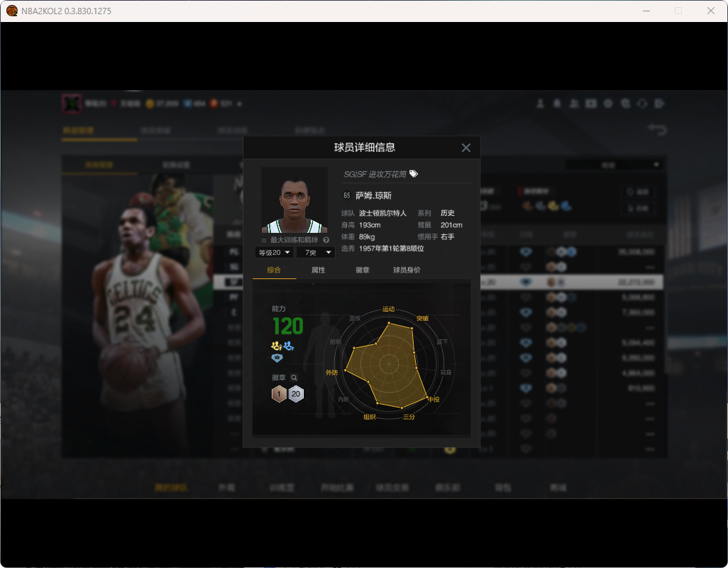
Task: Click the 三分 label on the radar chart
Action: [409, 417]
